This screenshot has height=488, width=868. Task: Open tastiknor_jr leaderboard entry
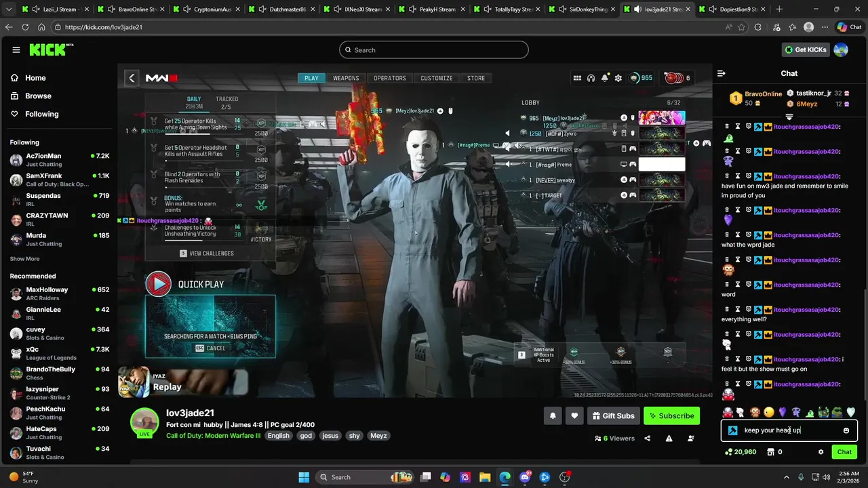(814, 94)
